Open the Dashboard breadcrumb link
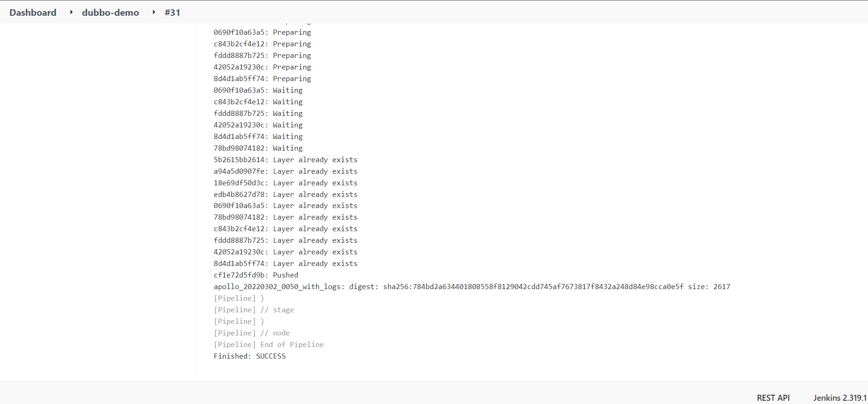 (x=33, y=13)
